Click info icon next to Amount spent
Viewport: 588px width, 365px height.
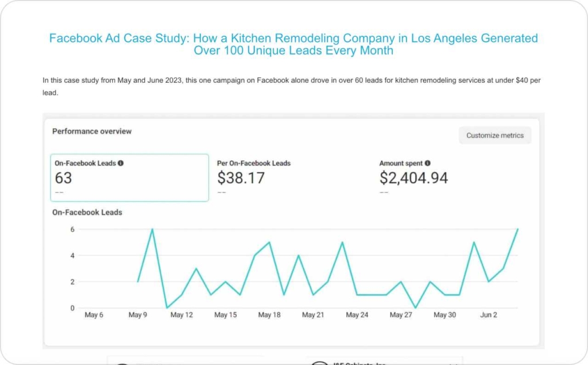tap(428, 163)
